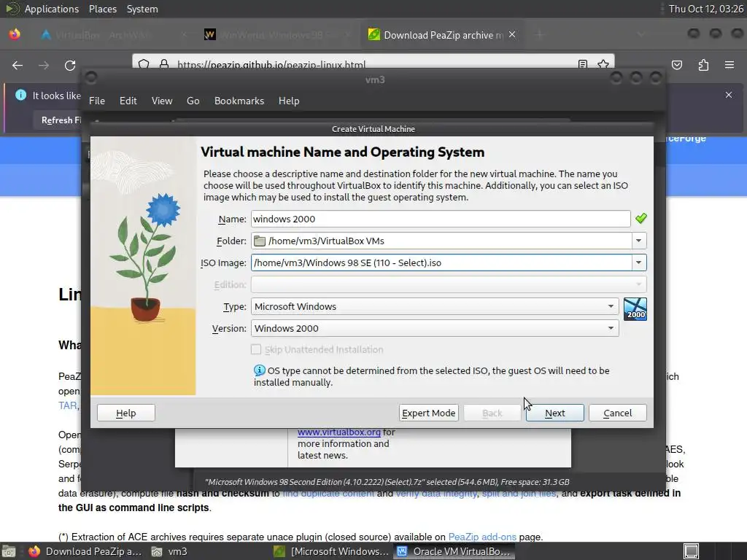Expand the ISO Image dropdown arrow
747x560 pixels.
(639, 262)
